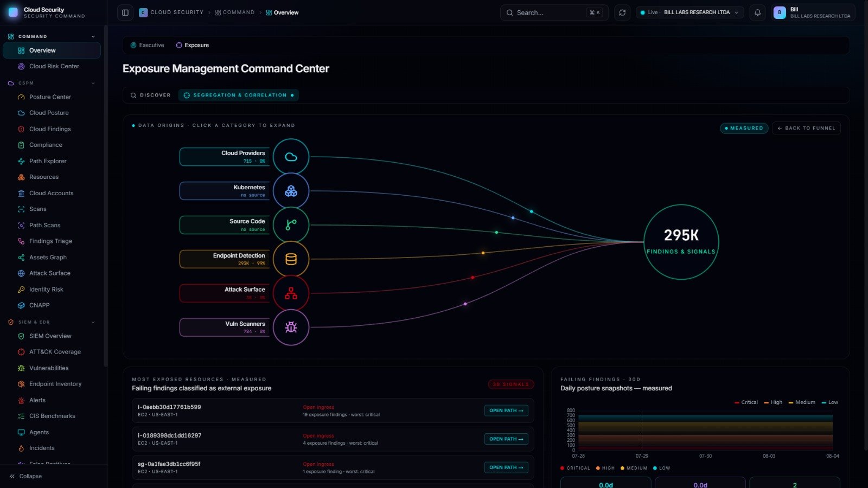Click COMMAND breadcrumb
The width and height of the screenshot is (868, 488).
pos(234,12)
